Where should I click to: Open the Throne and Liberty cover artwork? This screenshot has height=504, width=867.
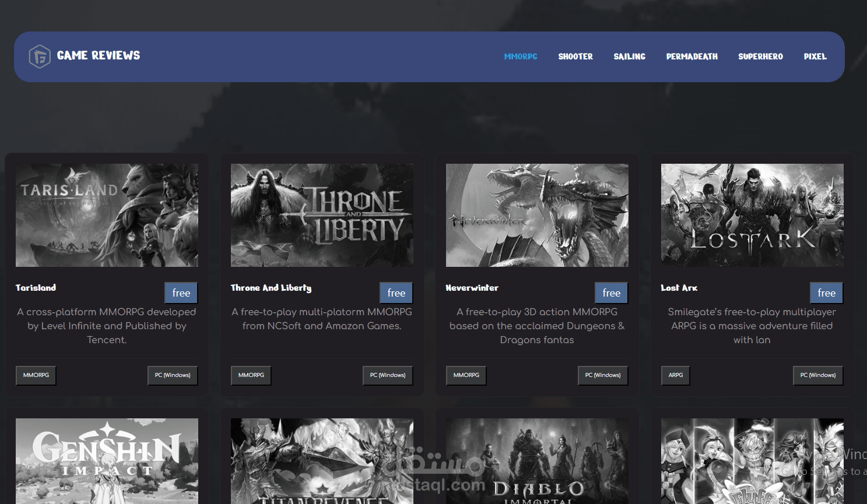click(322, 214)
